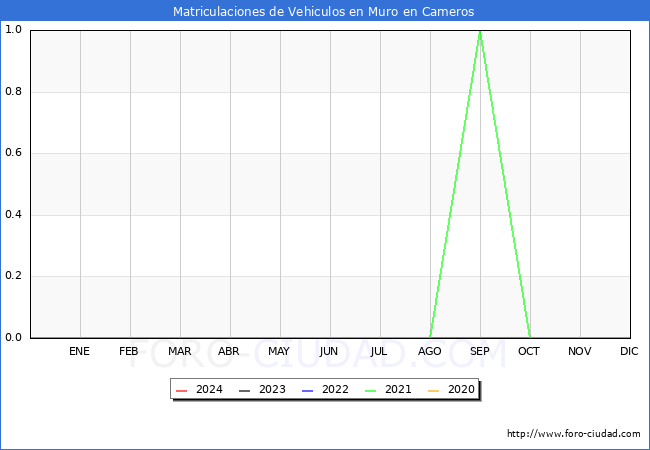Select the '2020' legend label
This screenshot has height=450, width=650.
pyautogui.click(x=461, y=390)
